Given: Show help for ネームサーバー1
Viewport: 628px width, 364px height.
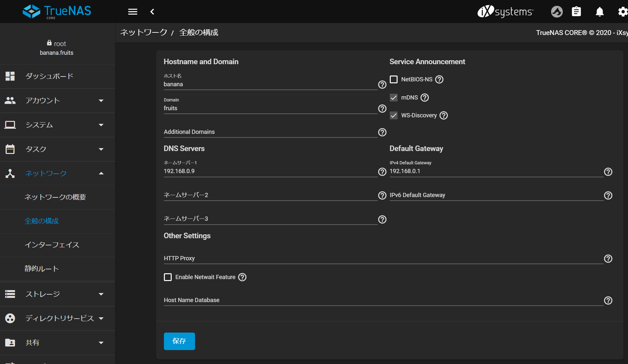Looking at the screenshot, I should pos(382,172).
